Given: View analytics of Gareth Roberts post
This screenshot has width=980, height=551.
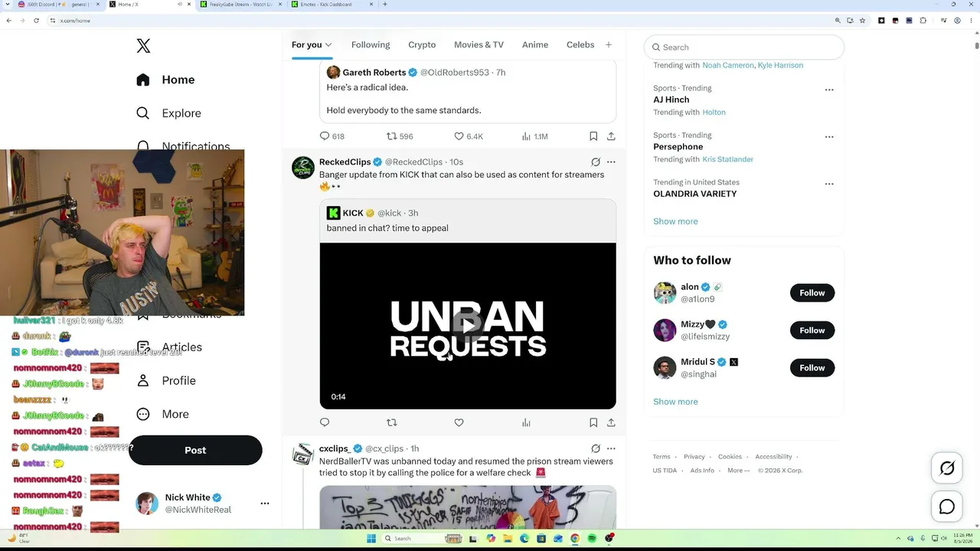Looking at the screenshot, I should click(x=534, y=136).
